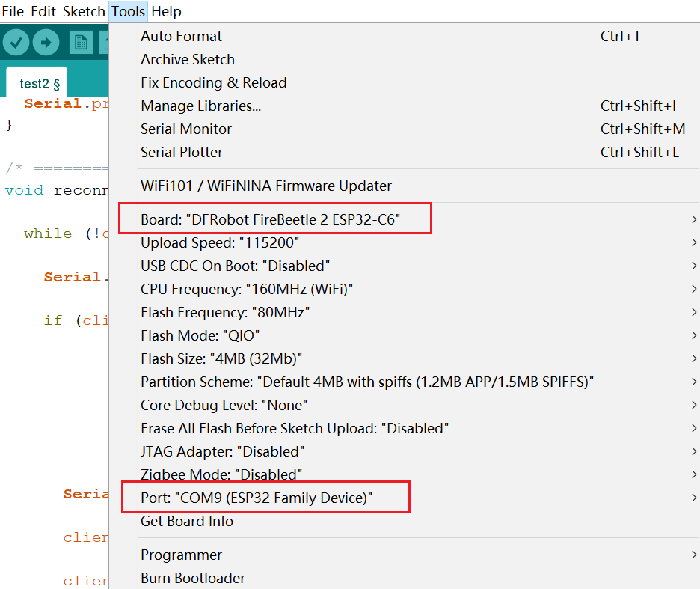Image resolution: width=700 pixels, height=589 pixels.
Task: Click the Verify checkmark icon
Action: [x=16, y=43]
